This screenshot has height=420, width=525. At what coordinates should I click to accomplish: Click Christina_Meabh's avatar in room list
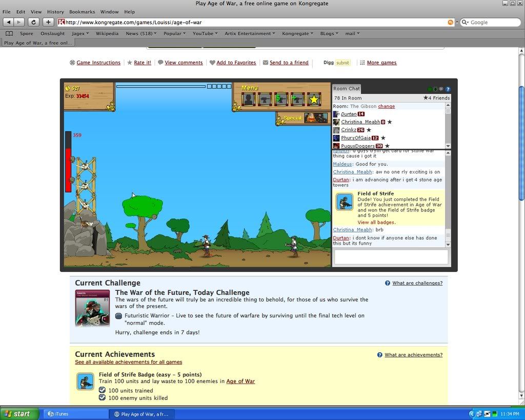tap(336, 122)
